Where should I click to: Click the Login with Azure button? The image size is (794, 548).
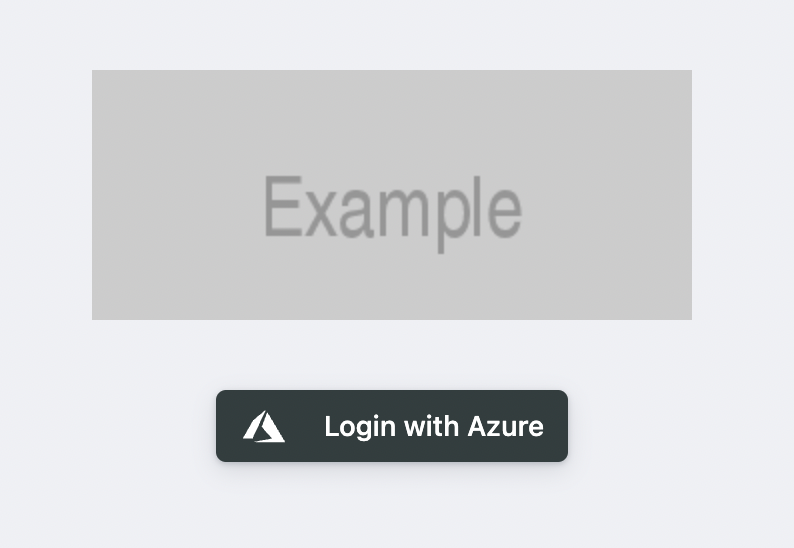click(x=392, y=426)
